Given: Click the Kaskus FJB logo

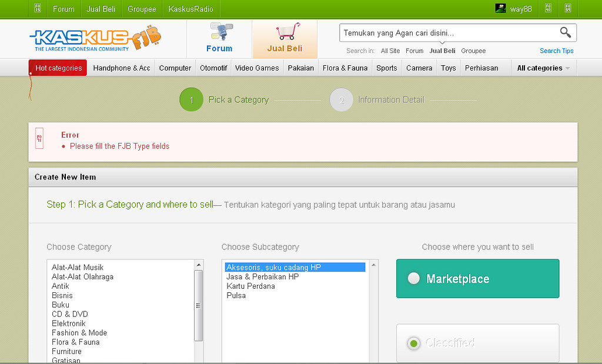Looking at the screenshot, I should pos(95,39).
